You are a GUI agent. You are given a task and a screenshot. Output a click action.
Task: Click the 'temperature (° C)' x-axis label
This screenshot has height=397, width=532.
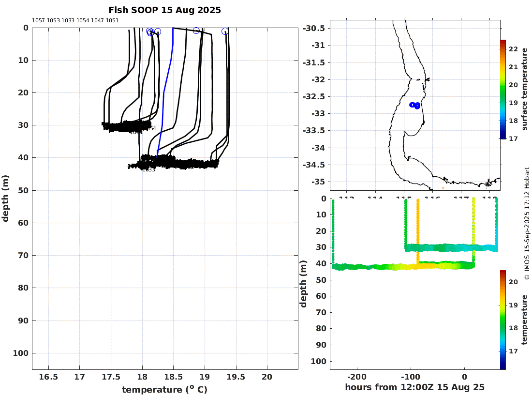tap(164, 390)
